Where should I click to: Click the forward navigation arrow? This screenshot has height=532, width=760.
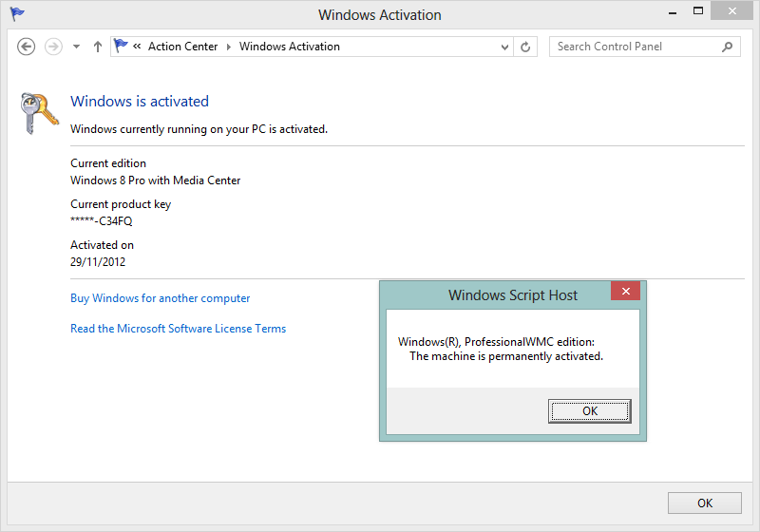click(53, 47)
